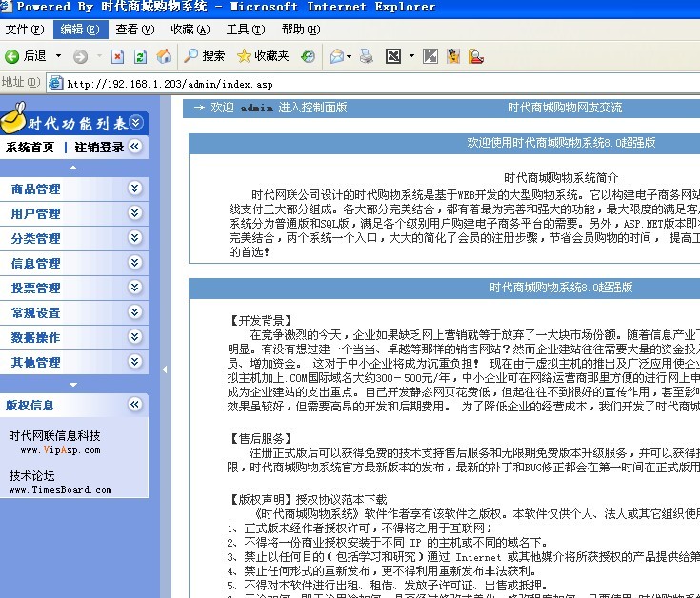
Task: Open the Back history dropdown arrow
Action: pos(58,56)
